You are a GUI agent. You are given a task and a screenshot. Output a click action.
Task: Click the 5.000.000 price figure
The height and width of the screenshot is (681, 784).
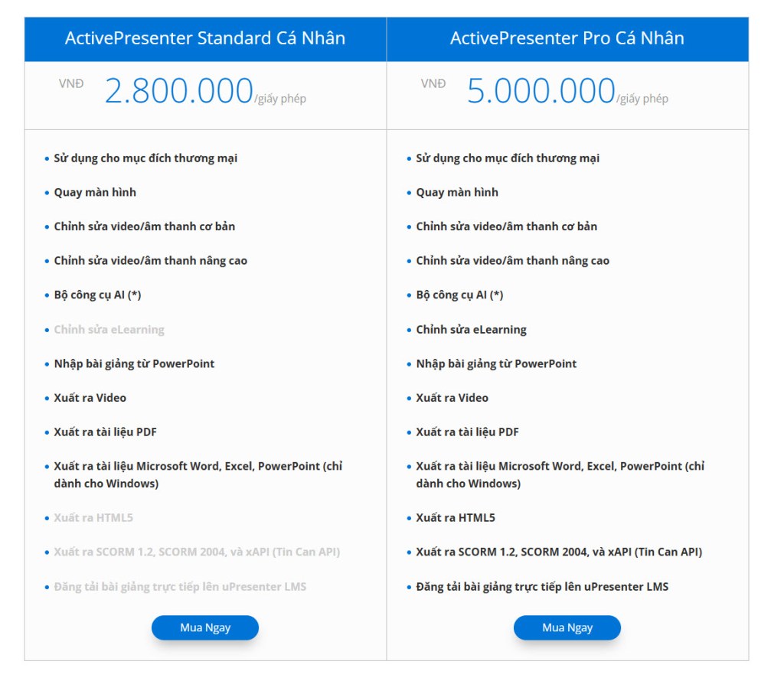(541, 91)
